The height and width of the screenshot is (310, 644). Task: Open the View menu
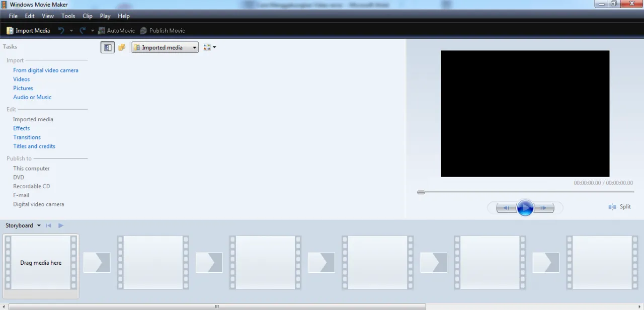pyautogui.click(x=48, y=16)
